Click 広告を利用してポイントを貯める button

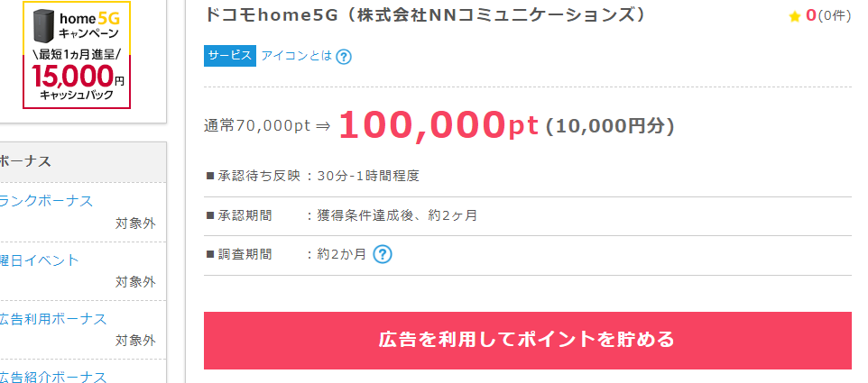528,341
